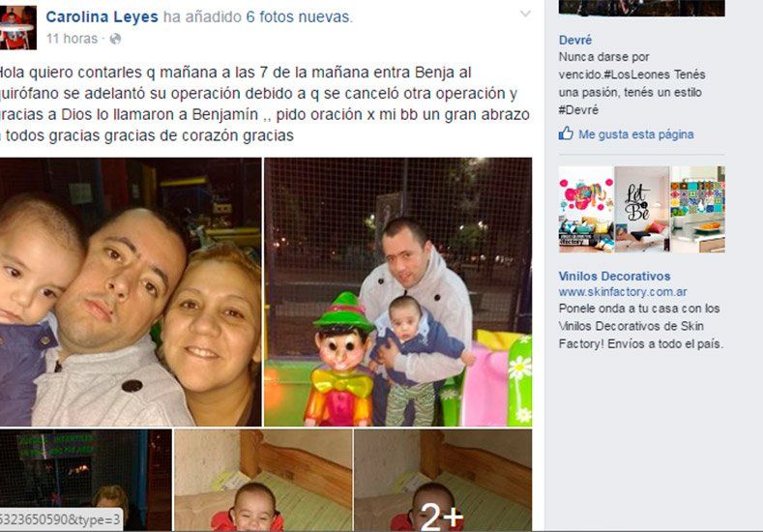Click the thumbs-up like icon
This screenshot has width=763, height=532.
click(x=566, y=133)
